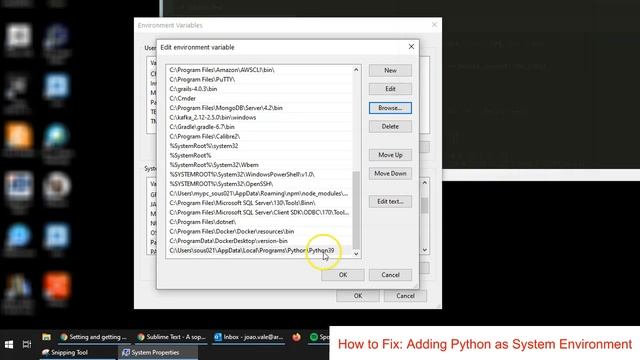Viewport: 640px width, 360px height.
Task: Open the Outlook Inbox taskbar item
Action: [249, 337]
